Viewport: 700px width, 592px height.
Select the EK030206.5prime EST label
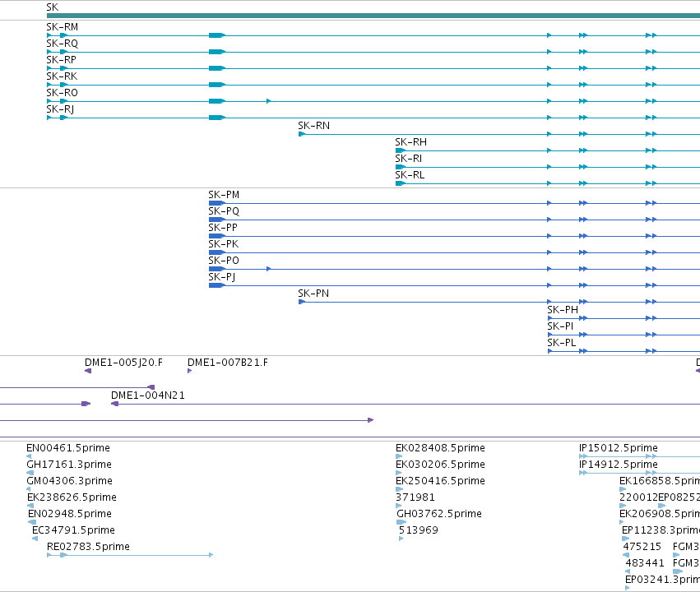[440, 465]
